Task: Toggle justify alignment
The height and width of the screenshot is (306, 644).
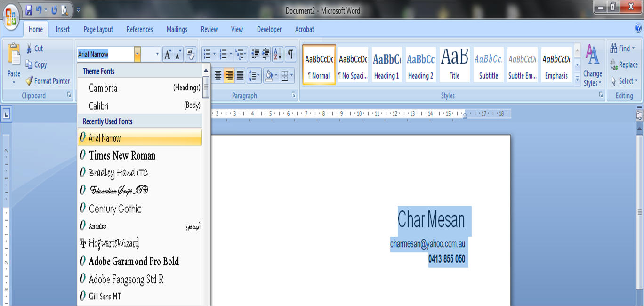Action: pos(240,75)
